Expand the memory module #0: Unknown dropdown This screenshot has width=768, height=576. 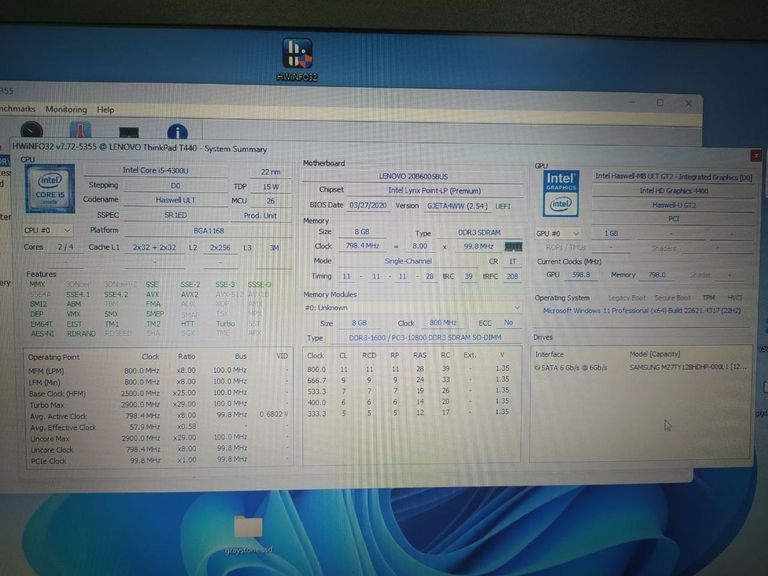click(412, 308)
